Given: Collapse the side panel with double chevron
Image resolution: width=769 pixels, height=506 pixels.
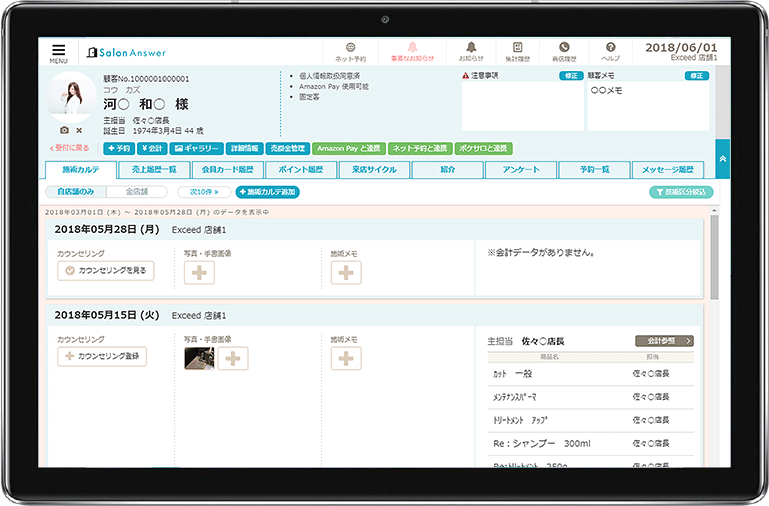Looking at the screenshot, I should click(x=722, y=158).
